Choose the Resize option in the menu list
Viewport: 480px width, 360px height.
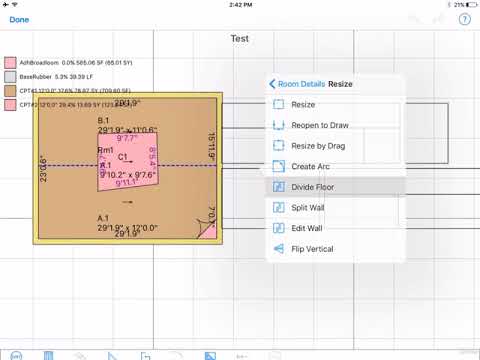(x=335, y=105)
